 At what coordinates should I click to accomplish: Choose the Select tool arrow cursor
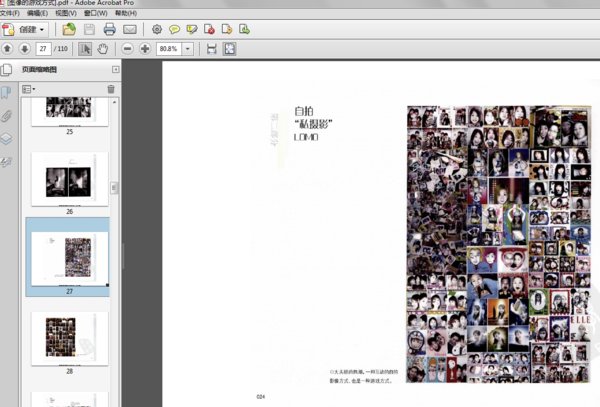(85, 49)
